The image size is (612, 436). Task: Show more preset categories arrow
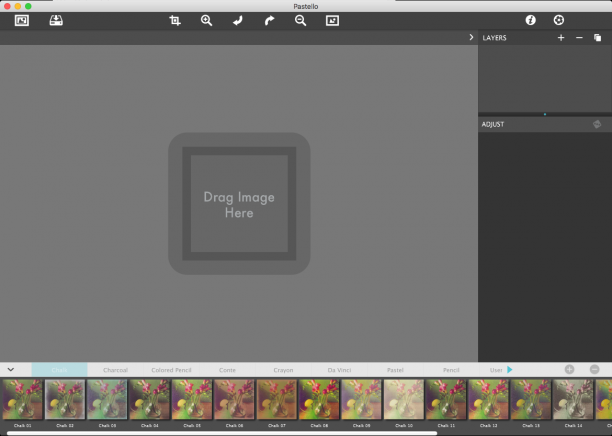click(x=510, y=369)
